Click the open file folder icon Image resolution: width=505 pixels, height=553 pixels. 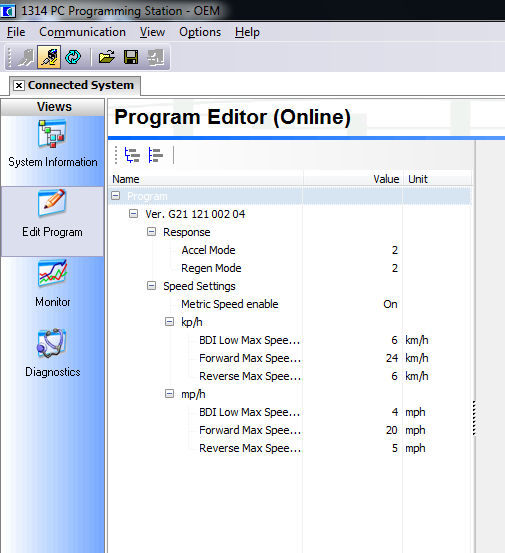[107, 57]
